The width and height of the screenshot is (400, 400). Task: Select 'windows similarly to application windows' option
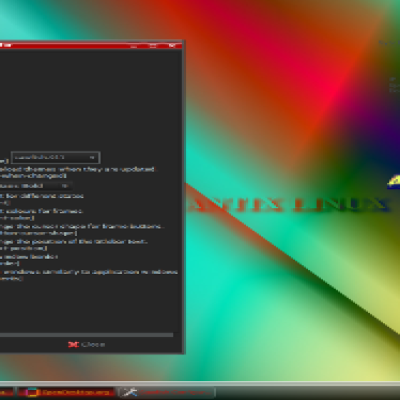[x=89, y=272]
